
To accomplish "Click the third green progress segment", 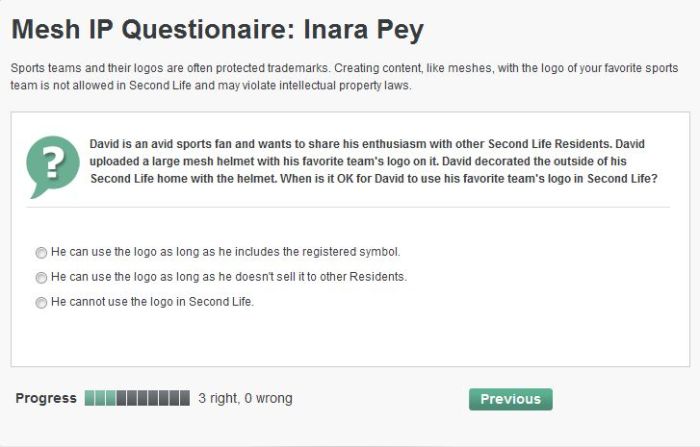I will click(111, 398).
